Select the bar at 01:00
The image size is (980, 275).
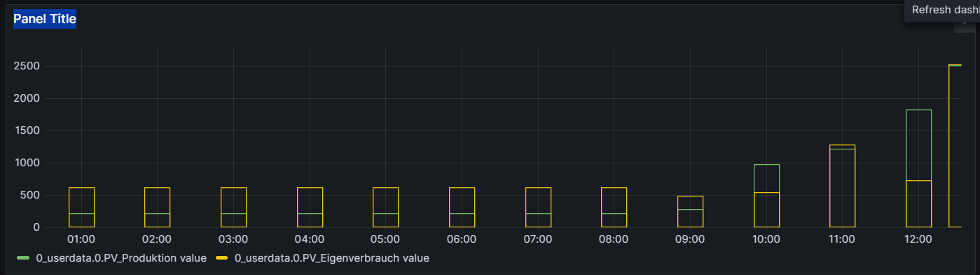coord(81,207)
